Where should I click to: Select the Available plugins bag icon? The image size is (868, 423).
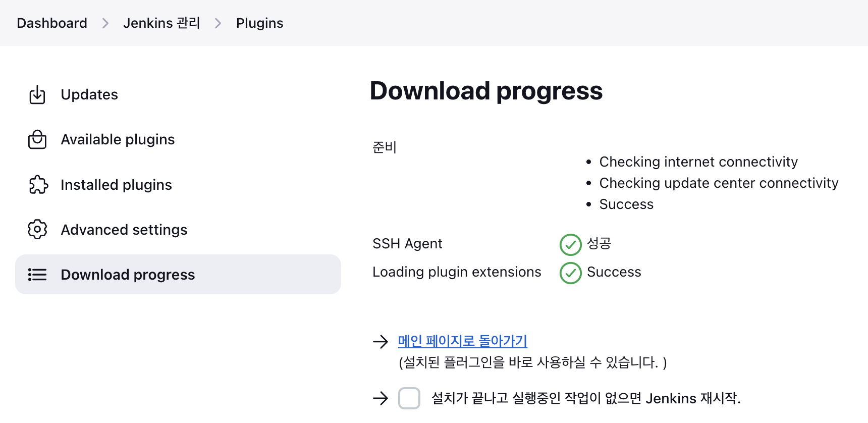(37, 139)
